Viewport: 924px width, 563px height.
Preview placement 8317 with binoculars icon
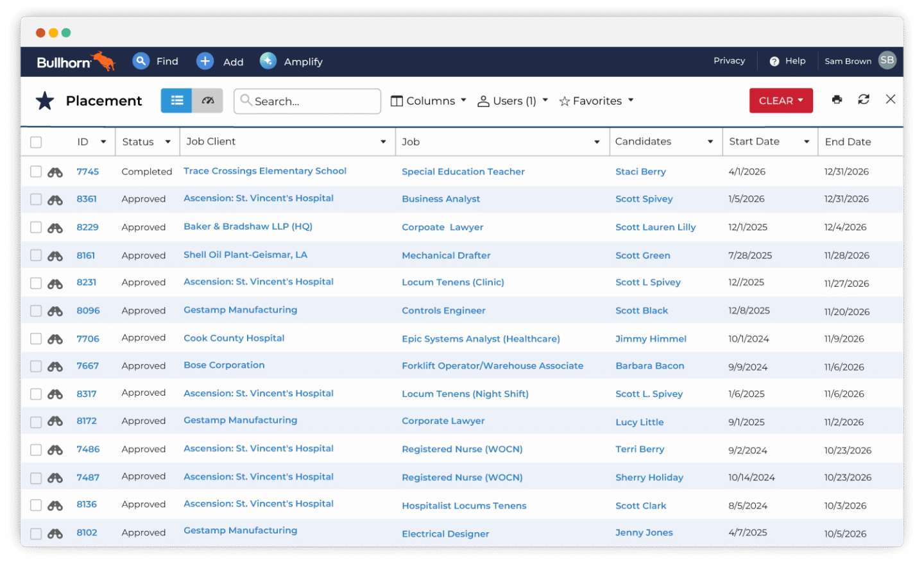(55, 394)
